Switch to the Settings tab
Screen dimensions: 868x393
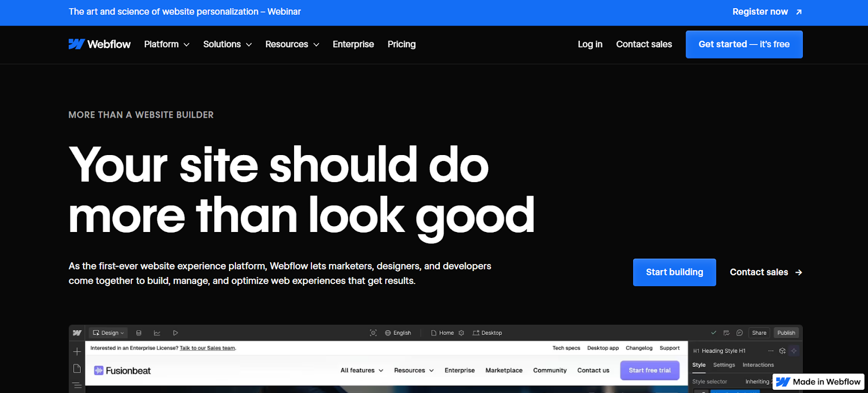[724, 365]
